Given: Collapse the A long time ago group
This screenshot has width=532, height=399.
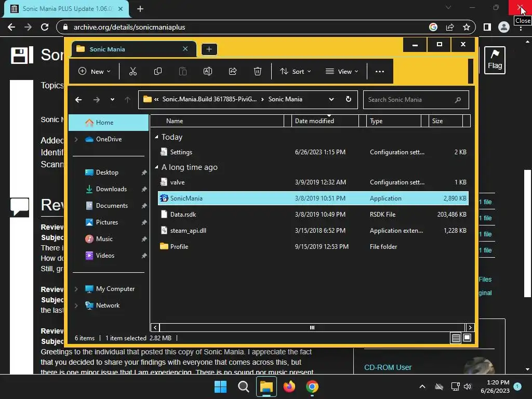Looking at the screenshot, I should [156, 167].
